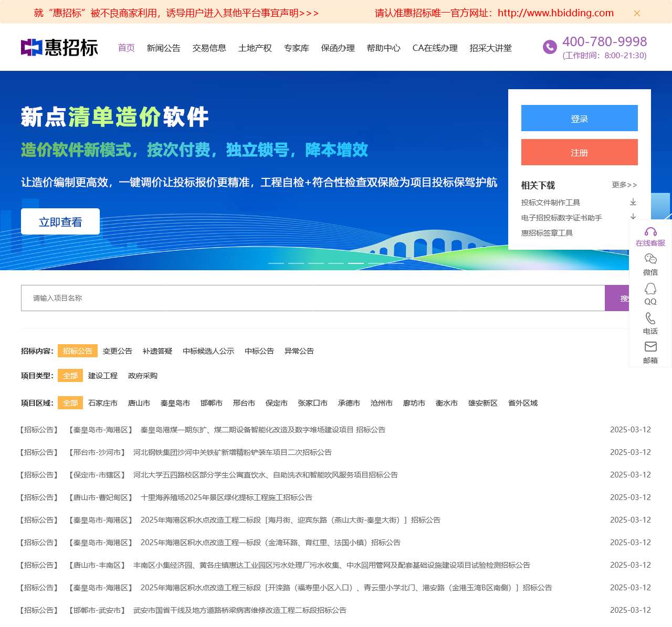Open 招采大讲堂 navigation item
Screen dimensions: 672x627
491,48
